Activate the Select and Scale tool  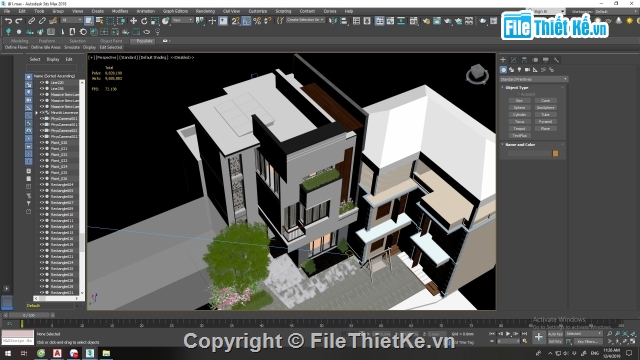click(155, 21)
